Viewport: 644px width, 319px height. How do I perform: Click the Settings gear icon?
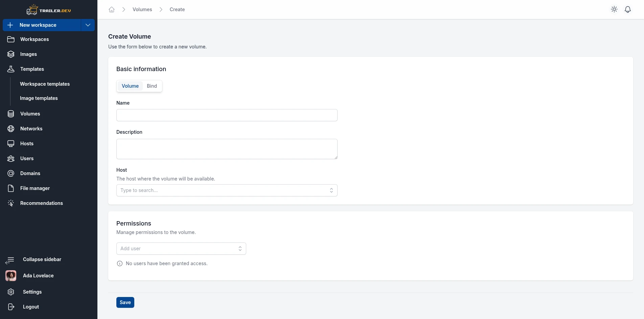[x=11, y=292]
